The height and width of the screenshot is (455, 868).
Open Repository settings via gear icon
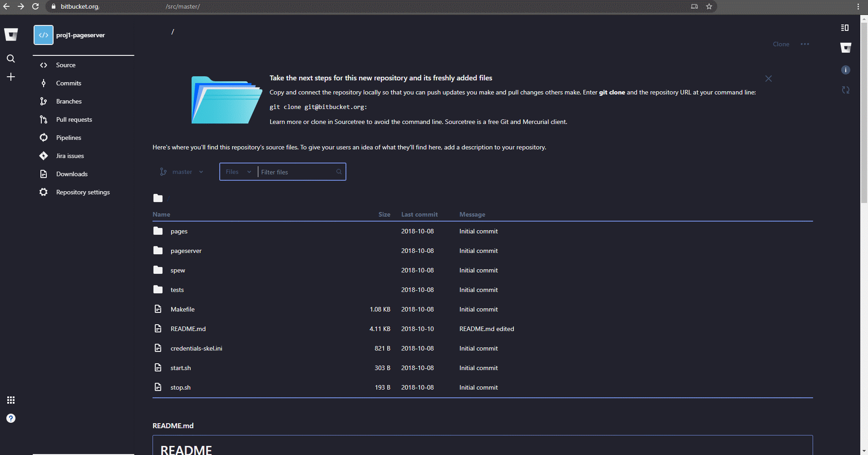coord(44,192)
